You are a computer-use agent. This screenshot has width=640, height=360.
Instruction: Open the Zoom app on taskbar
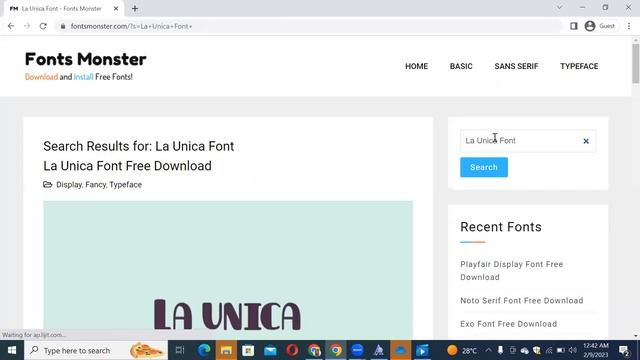[x=358, y=350]
